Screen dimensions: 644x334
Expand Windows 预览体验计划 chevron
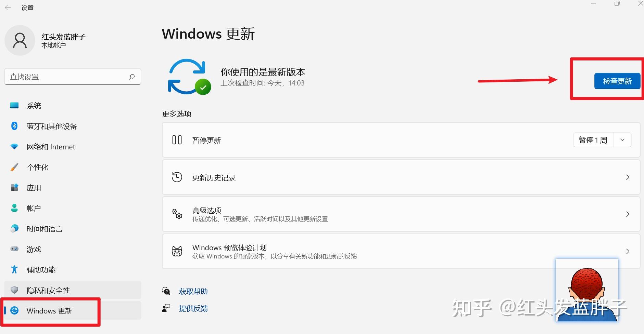pyautogui.click(x=628, y=252)
